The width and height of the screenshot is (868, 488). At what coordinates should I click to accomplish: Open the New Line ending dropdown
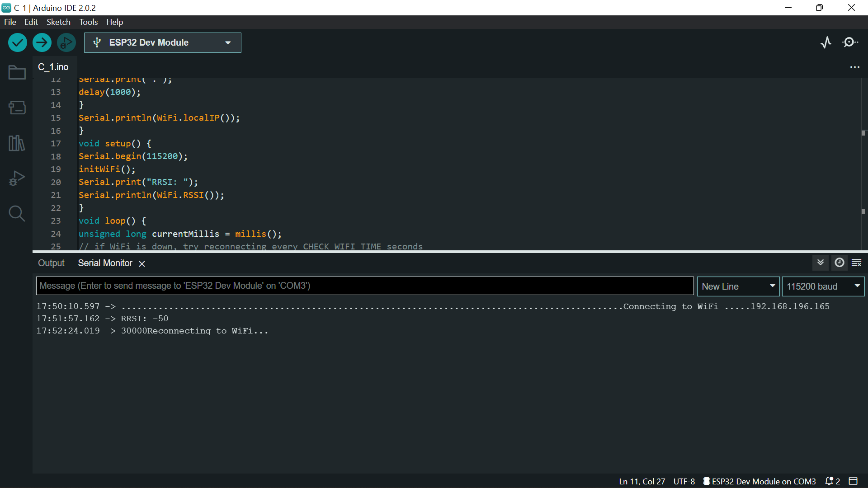(738, 286)
